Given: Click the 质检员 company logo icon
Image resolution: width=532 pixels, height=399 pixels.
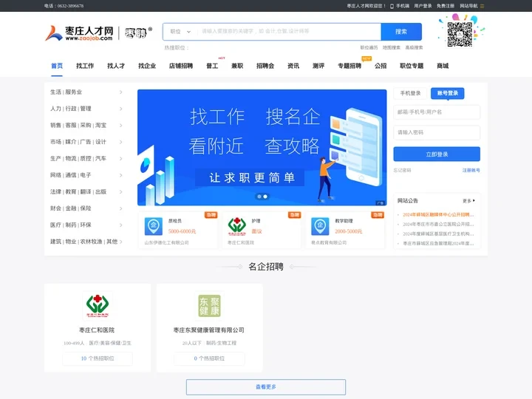Looking at the screenshot, I should pyautogui.click(x=154, y=226).
